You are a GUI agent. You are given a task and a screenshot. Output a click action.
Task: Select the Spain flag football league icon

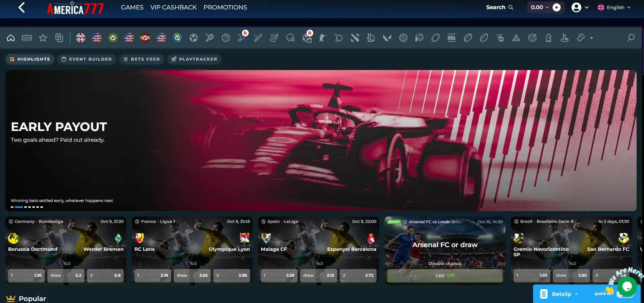pos(145,38)
